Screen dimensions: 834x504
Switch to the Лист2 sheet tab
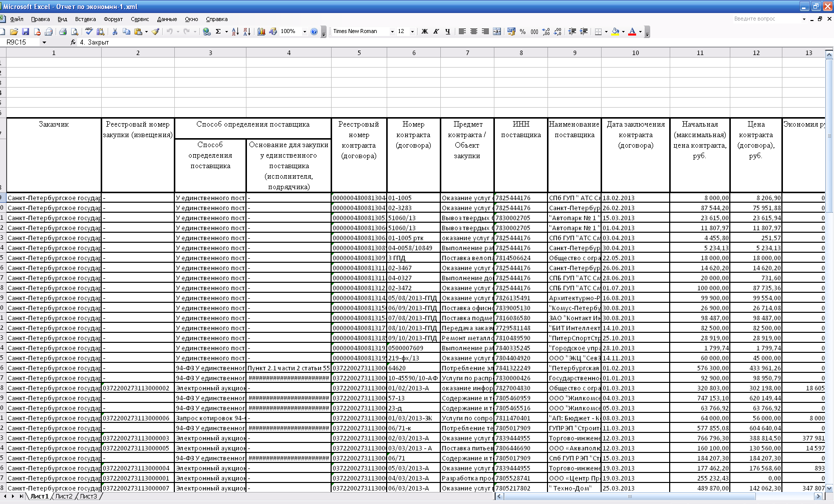[64, 496]
